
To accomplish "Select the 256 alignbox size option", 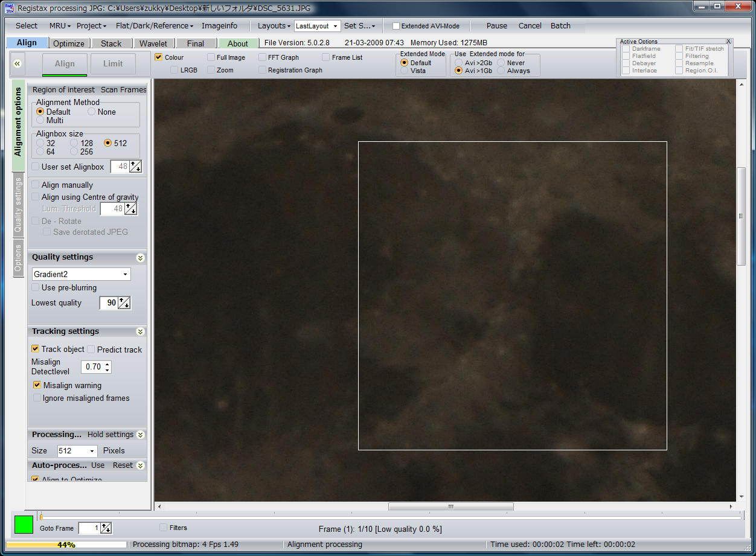I will pos(74,152).
